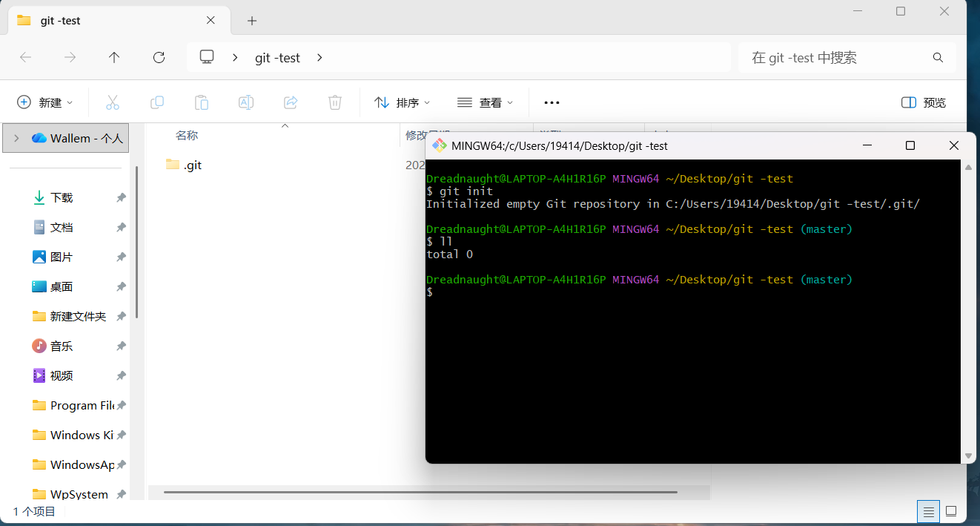The height and width of the screenshot is (526, 980).
Task: Maximize the MINGW64 terminal window
Action: 910,145
